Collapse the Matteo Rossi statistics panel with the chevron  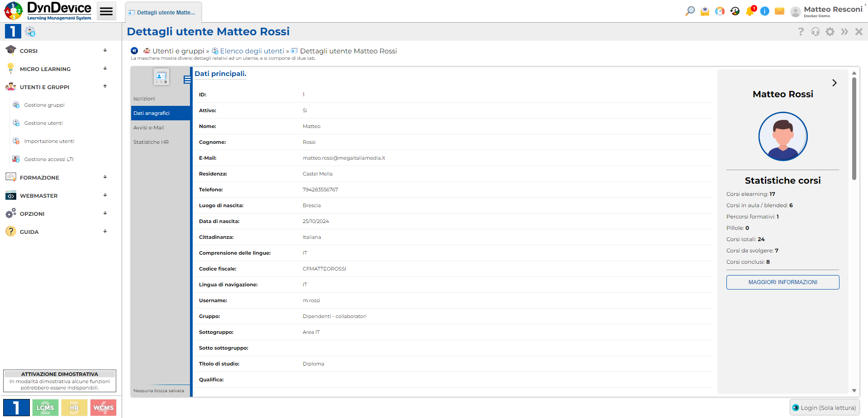click(x=835, y=83)
